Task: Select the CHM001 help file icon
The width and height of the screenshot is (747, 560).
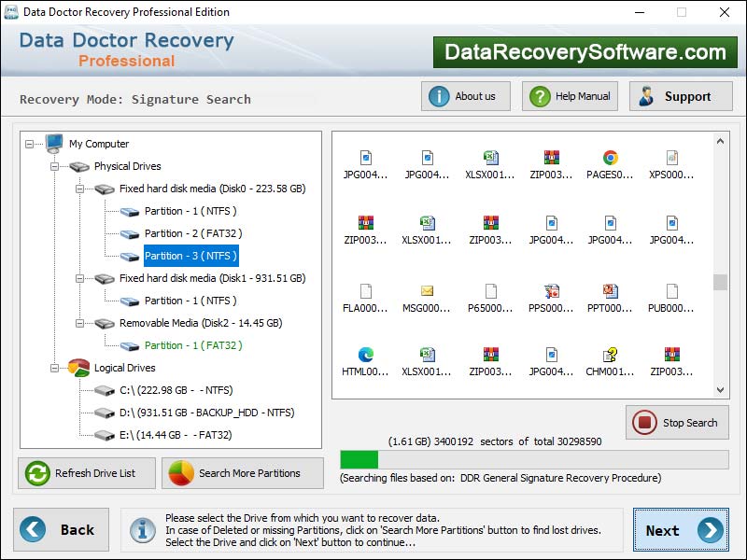Action: pyautogui.click(x=610, y=355)
